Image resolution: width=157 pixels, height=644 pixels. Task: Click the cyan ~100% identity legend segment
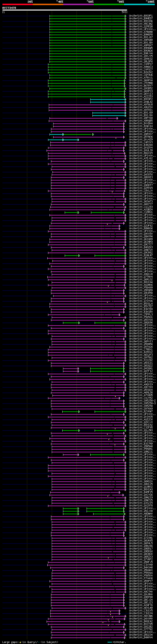point(139,4)
